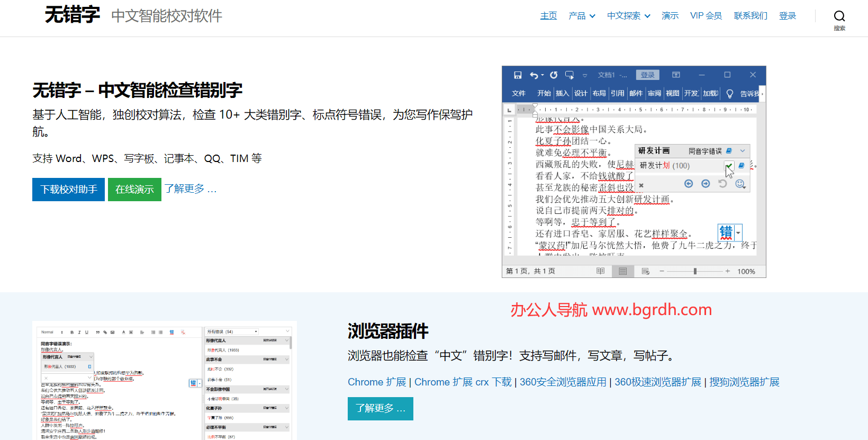This screenshot has width=868, height=440.
Task: Open the Chrome 扩展 crx 下载 link
Action: [463, 382]
